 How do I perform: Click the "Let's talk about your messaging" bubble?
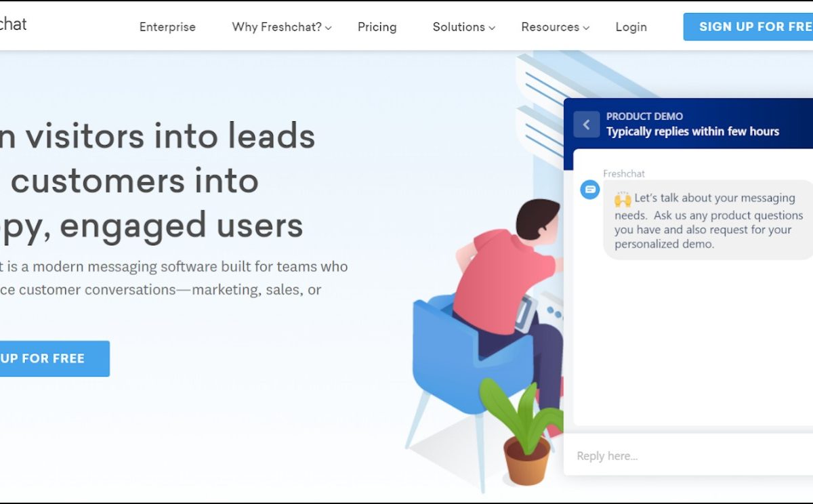[x=708, y=221]
